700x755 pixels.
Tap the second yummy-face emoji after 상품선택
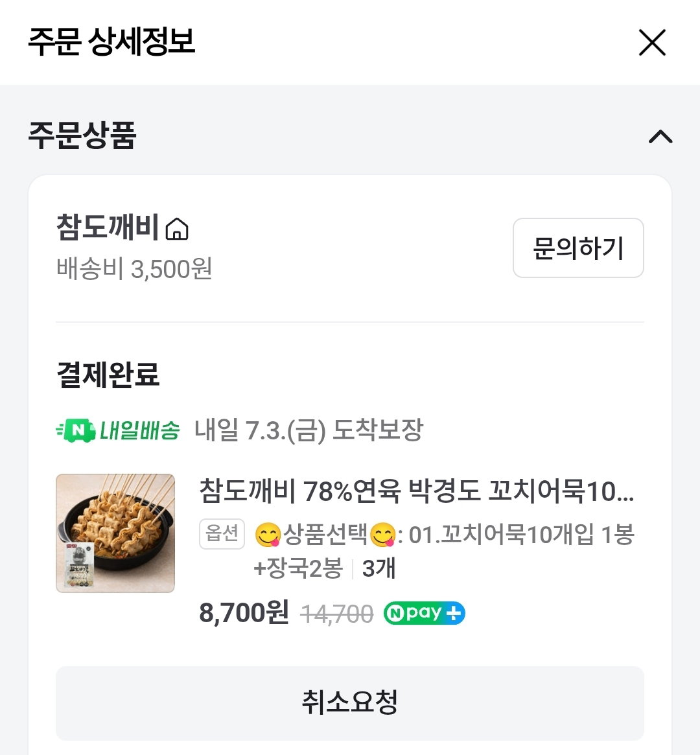383,535
